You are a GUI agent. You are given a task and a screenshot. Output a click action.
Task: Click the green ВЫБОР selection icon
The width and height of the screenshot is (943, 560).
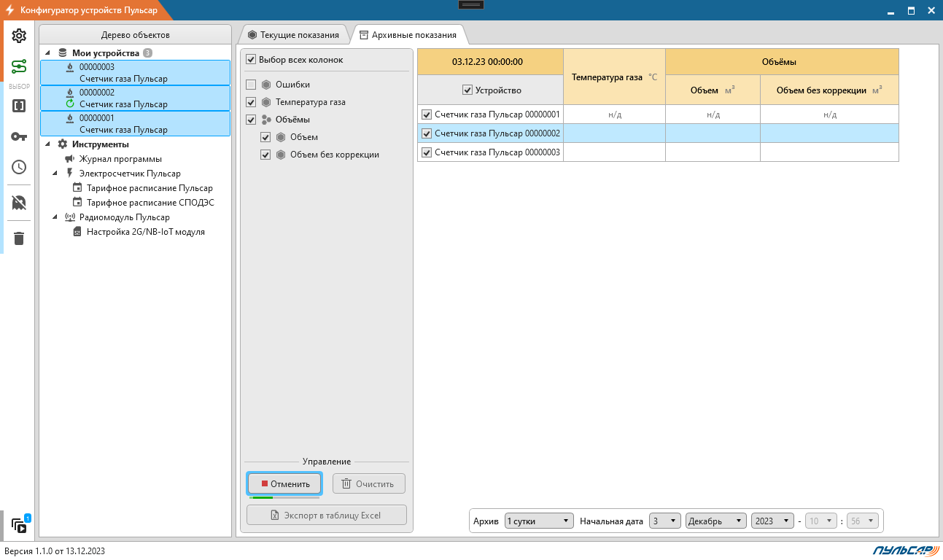tap(19, 67)
